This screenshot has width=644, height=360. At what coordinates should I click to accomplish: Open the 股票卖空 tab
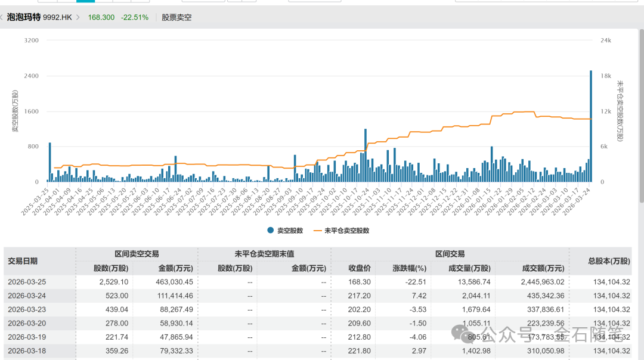pos(177,17)
